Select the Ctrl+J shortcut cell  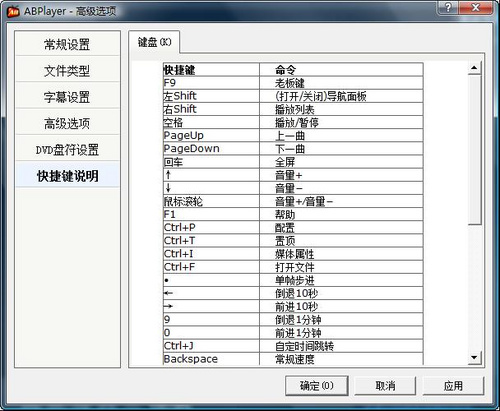click(x=211, y=346)
